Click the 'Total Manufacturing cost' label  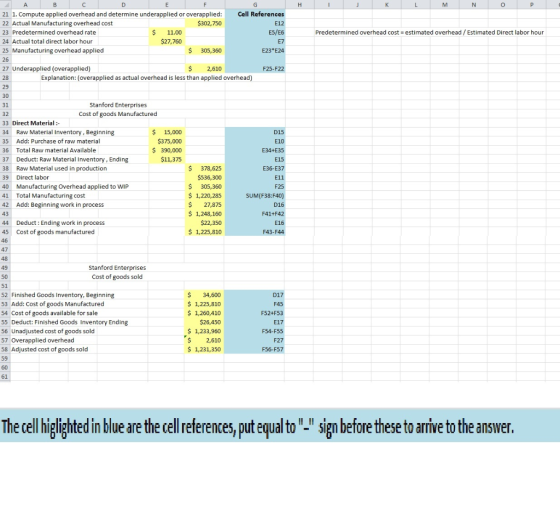click(51, 196)
